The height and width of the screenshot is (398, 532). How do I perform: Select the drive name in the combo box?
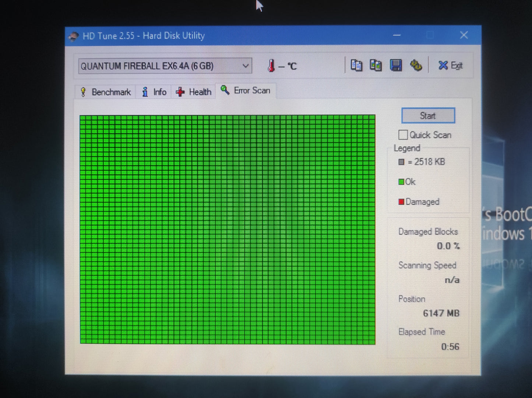coord(147,66)
